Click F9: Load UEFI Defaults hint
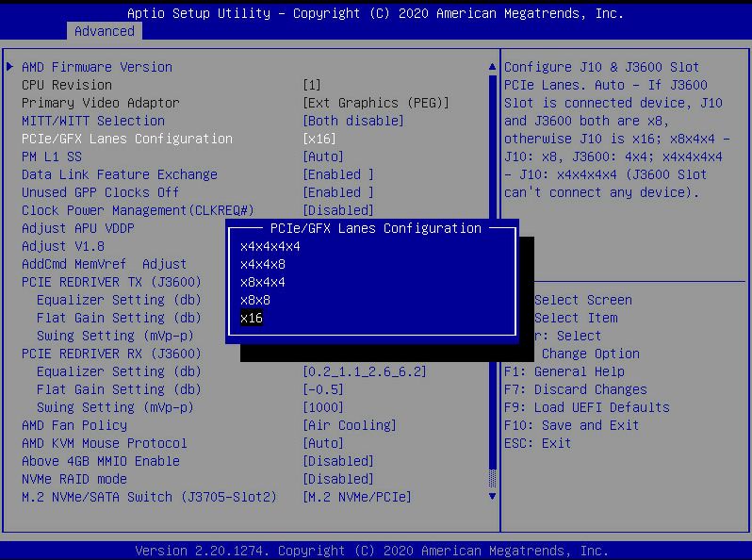Viewport: 752px width, 560px height. (x=586, y=407)
